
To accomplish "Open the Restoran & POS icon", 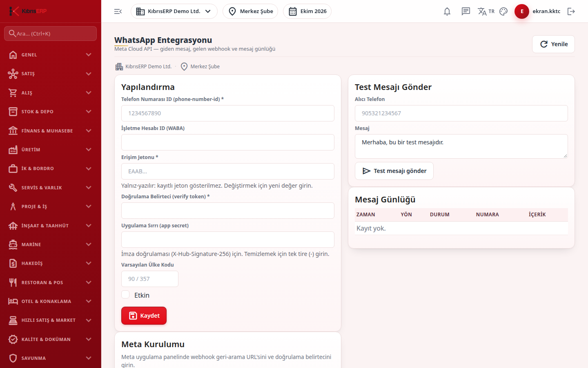I will coord(13,283).
